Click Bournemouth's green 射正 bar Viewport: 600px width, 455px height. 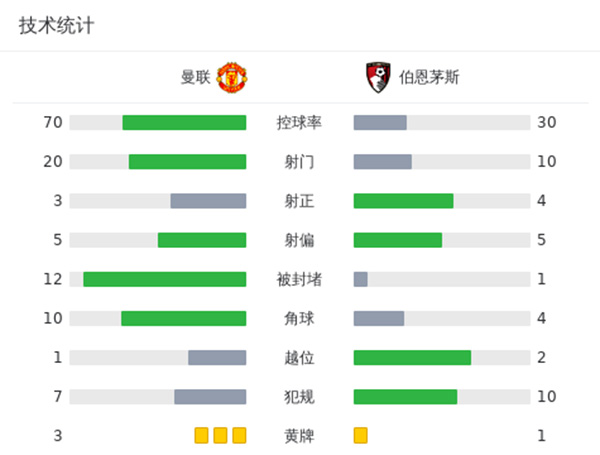(403, 201)
